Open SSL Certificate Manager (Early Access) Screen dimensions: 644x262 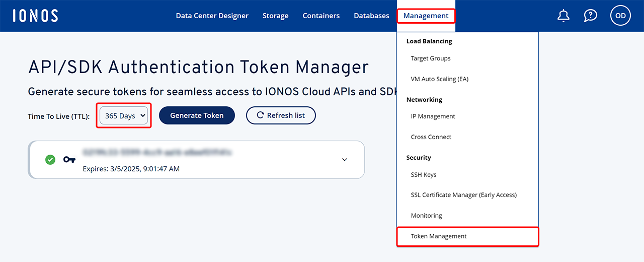pyautogui.click(x=463, y=195)
